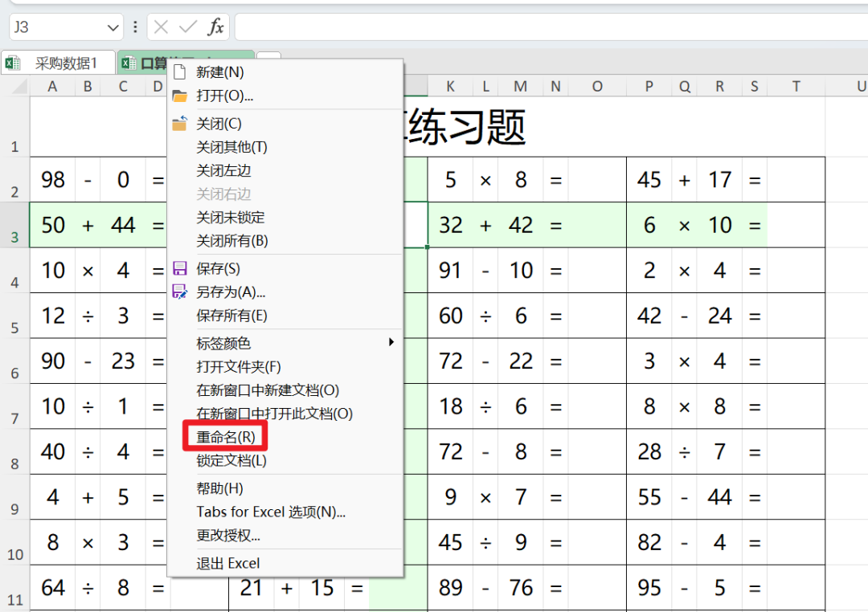868x612 pixels.
Task: Click the open folder icon beside 打开(O)
Action: click(179, 96)
